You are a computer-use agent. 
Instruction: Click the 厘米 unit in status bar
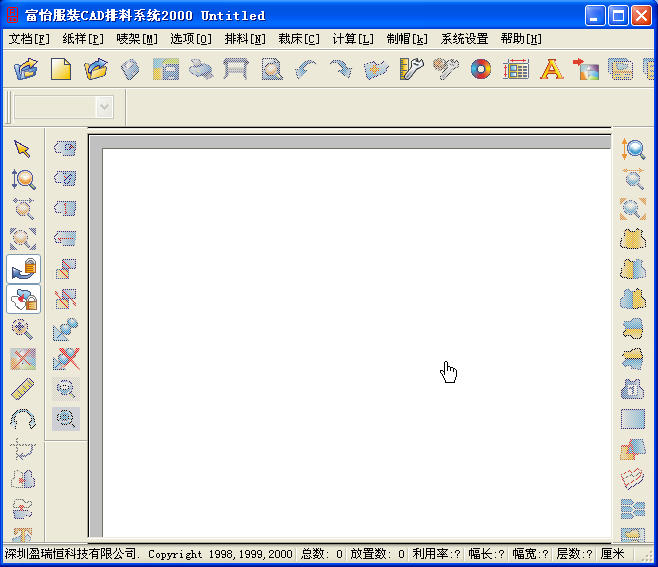(x=612, y=554)
